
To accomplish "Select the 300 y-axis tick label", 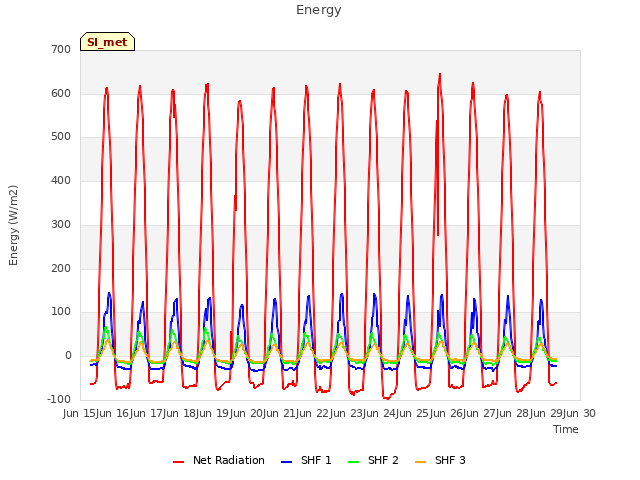I will 61,224.
